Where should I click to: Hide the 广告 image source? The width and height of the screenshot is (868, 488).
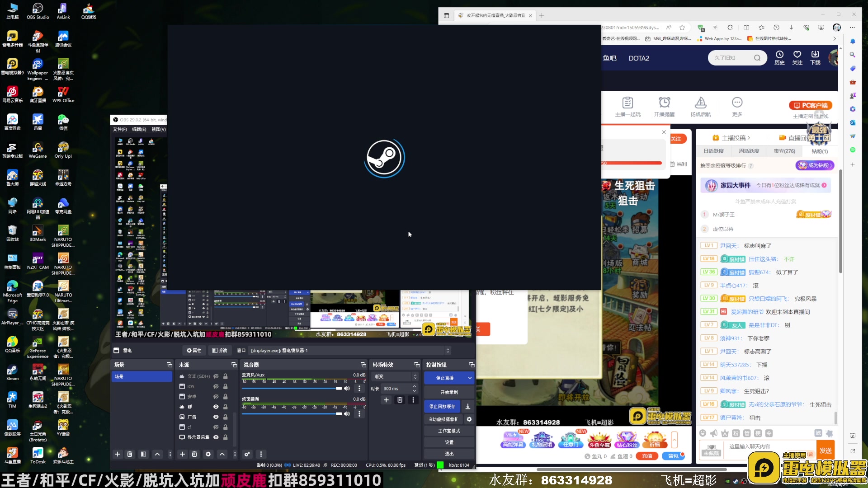(216, 417)
